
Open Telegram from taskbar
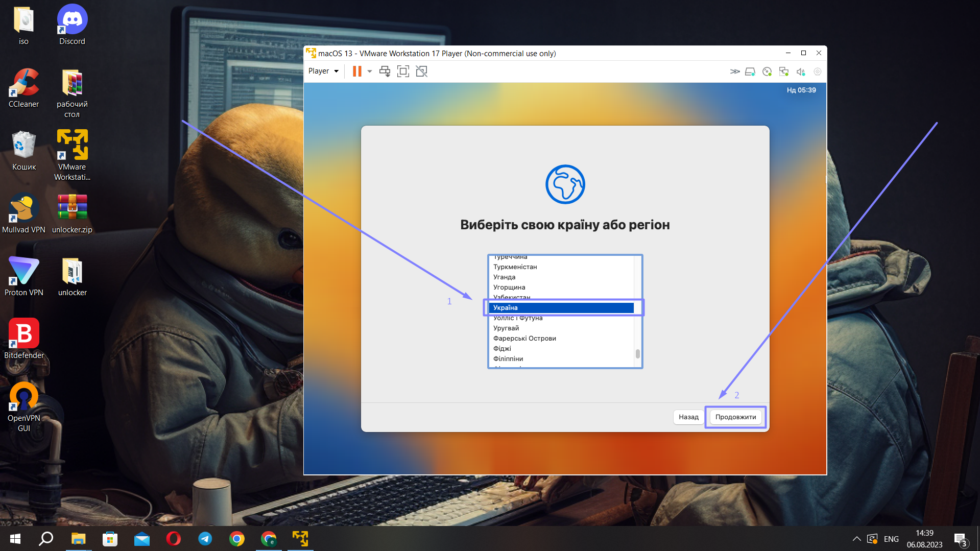205,539
